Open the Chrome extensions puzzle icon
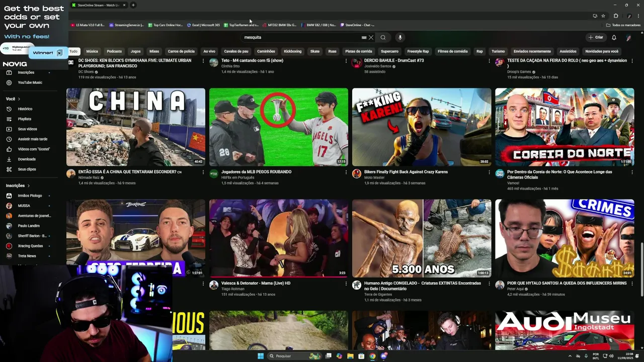The image size is (644, 362). click(615, 16)
